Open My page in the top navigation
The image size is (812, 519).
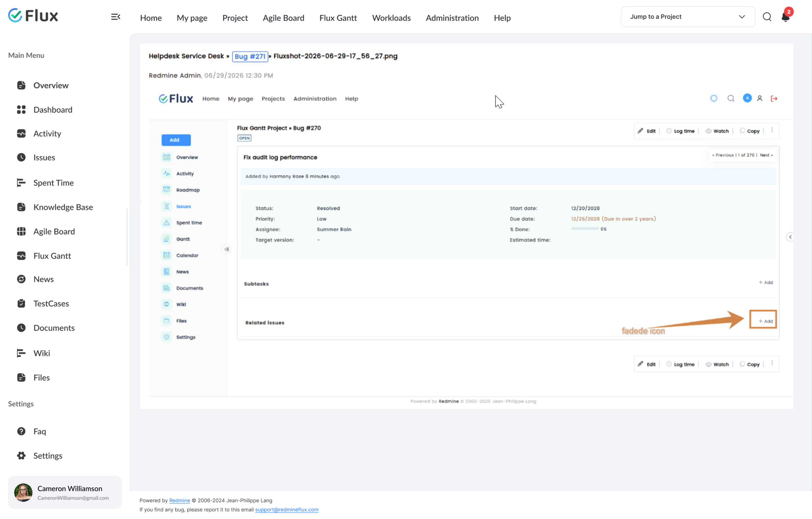tap(192, 18)
